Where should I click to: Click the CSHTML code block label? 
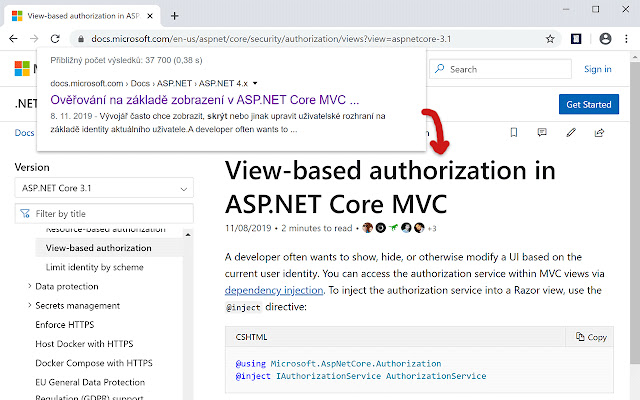(251, 337)
